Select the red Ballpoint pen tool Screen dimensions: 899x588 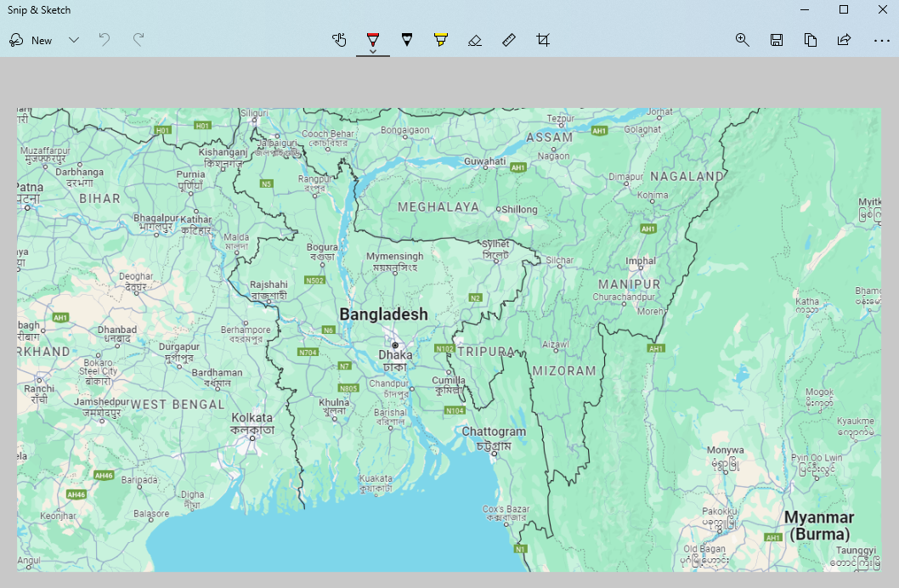373,39
